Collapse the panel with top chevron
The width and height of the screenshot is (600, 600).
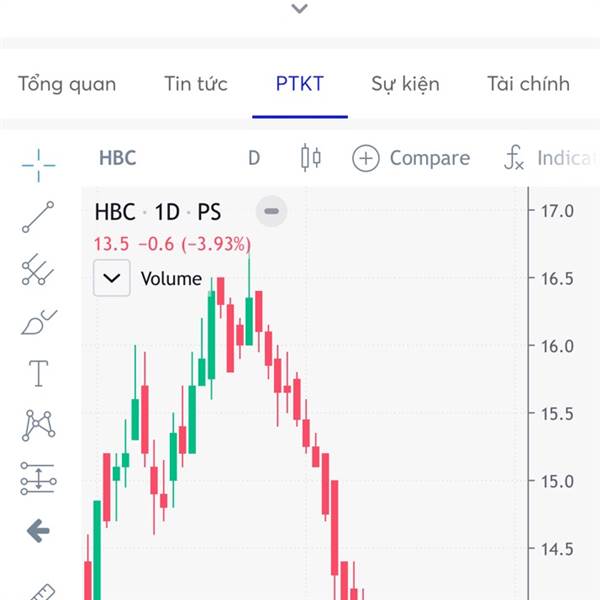pyautogui.click(x=299, y=8)
